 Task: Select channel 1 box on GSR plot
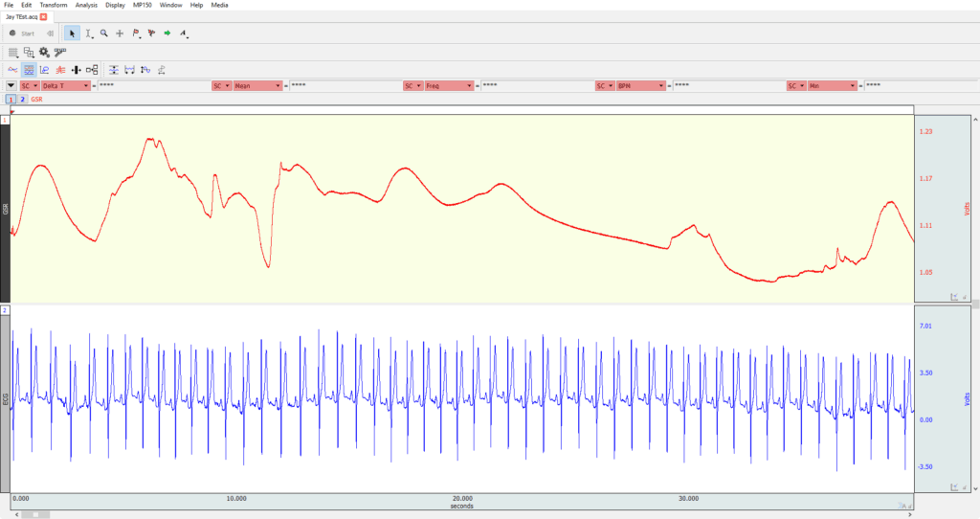click(5, 120)
